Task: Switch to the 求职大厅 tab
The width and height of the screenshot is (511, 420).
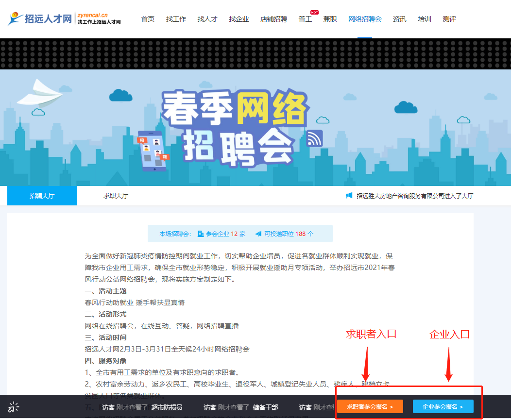Action: tap(116, 196)
